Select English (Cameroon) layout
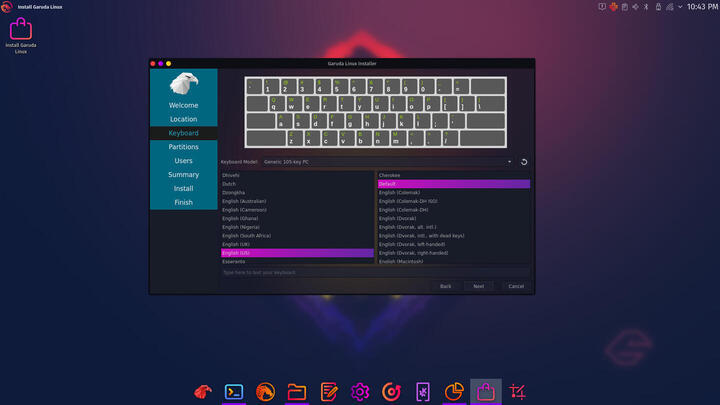 (x=298, y=210)
